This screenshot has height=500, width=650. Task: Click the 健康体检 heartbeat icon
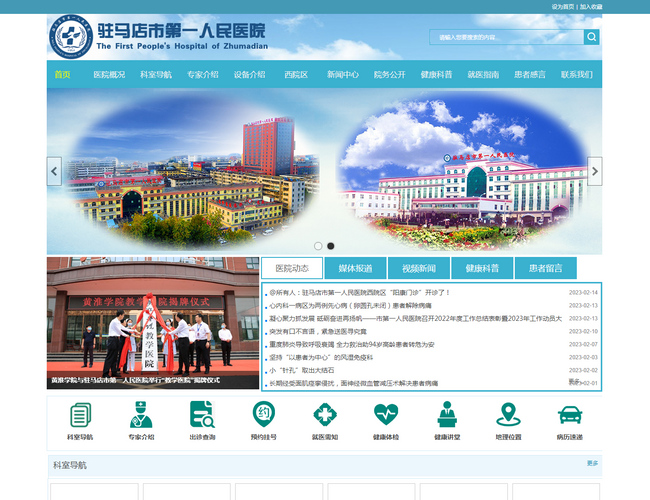[x=385, y=415]
